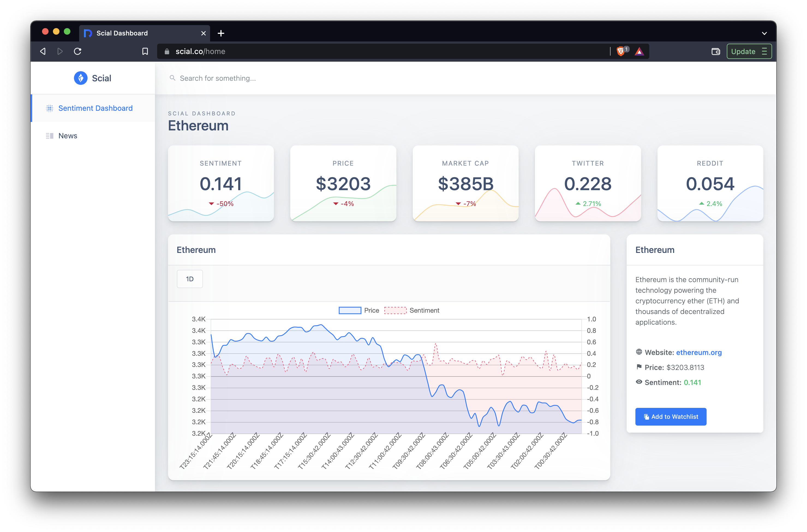Image resolution: width=807 pixels, height=532 pixels.
Task: Click the green Sentiment 0.141 info value
Action: (x=692, y=382)
